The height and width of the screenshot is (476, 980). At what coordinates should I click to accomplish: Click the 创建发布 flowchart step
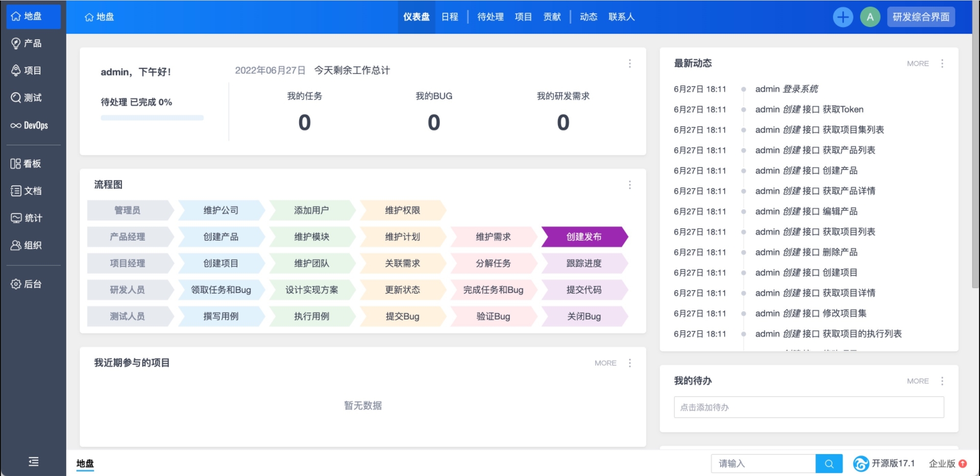click(x=584, y=236)
